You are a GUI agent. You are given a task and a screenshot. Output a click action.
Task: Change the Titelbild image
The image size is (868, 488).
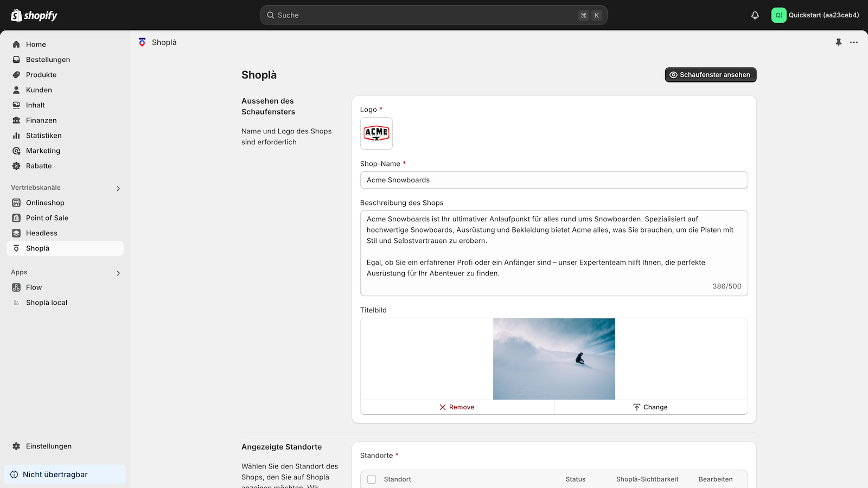(x=651, y=407)
